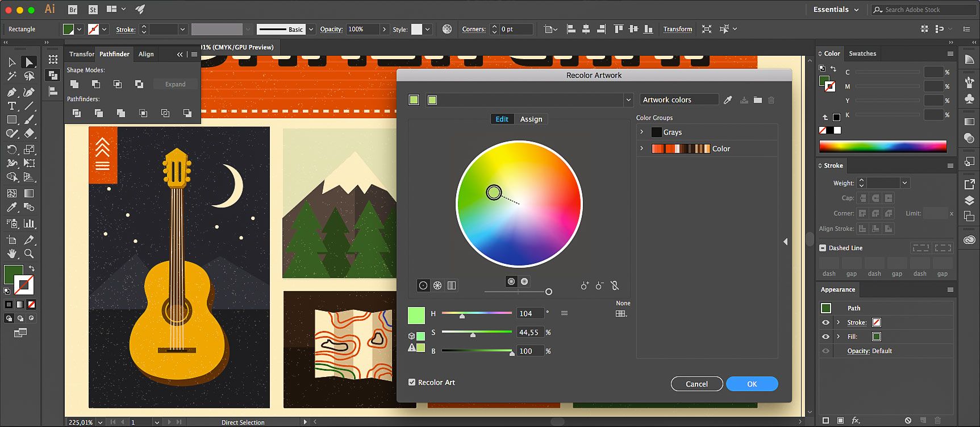
Task: Click the eyedropper get colors icon in Recolor dialog
Action: [x=728, y=100]
